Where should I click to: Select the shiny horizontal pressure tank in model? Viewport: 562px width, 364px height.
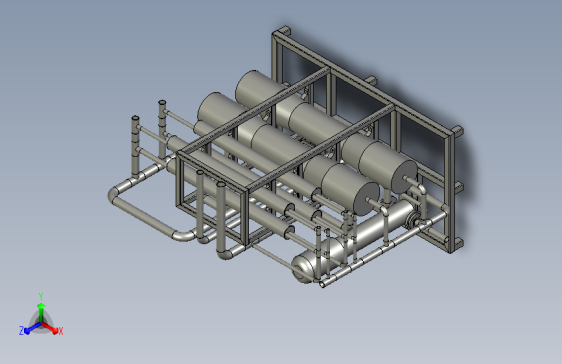(355, 242)
